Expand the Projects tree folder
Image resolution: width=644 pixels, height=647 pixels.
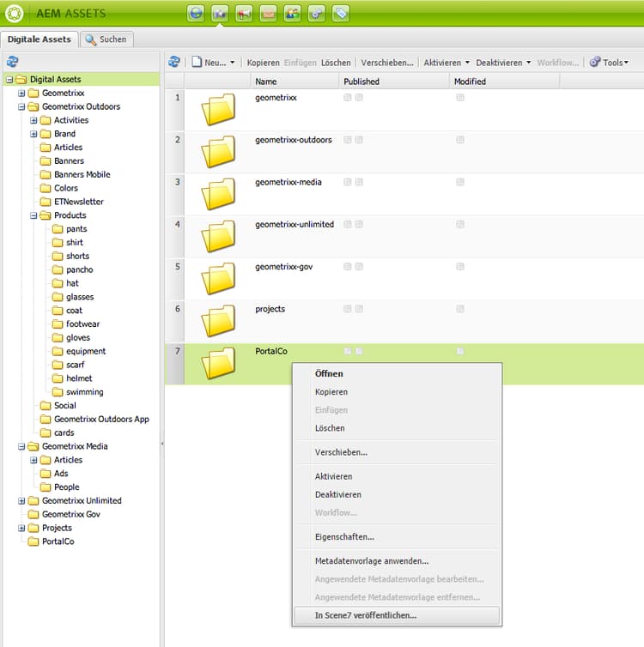[x=21, y=529]
